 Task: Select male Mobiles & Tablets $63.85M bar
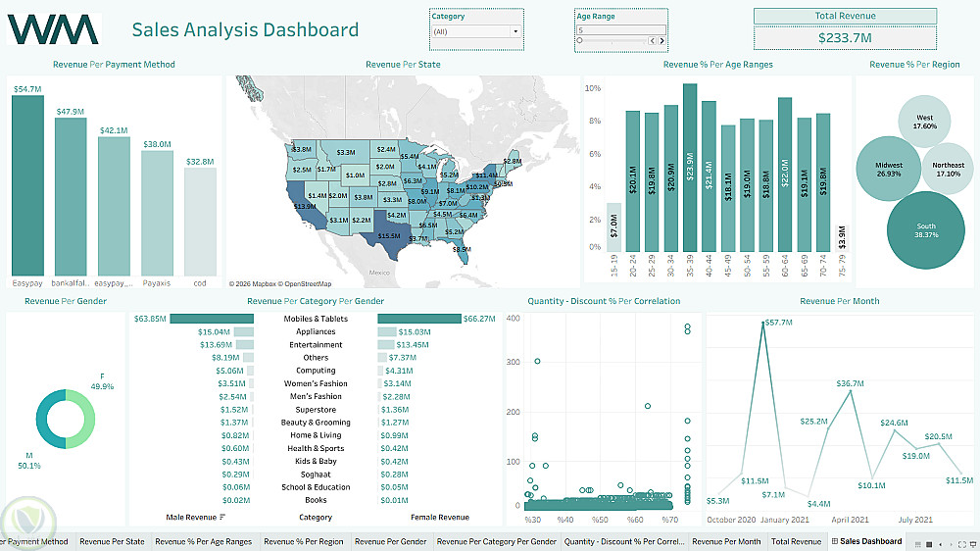[212, 319]
